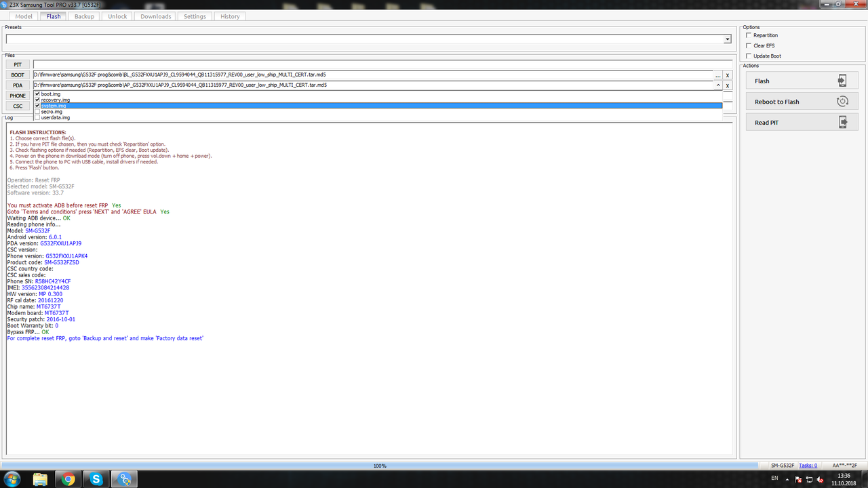Check secro.img in the PDA file list
Image resolution: width=868 pixels, height=488 pixels.
(x=37, y=112)
